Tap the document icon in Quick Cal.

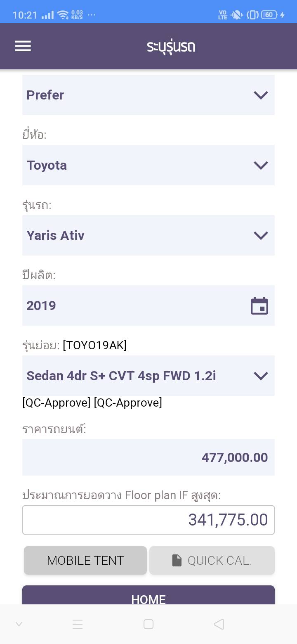[177, 560]
